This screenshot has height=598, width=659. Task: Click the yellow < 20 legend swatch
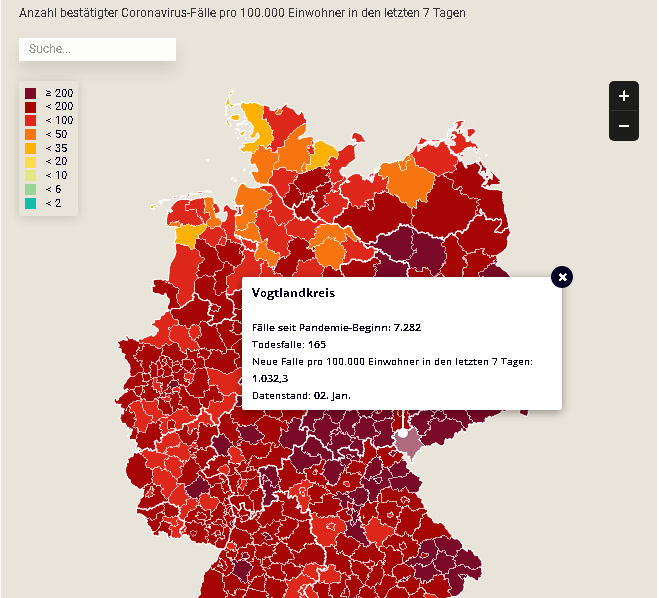pos(31,161)
